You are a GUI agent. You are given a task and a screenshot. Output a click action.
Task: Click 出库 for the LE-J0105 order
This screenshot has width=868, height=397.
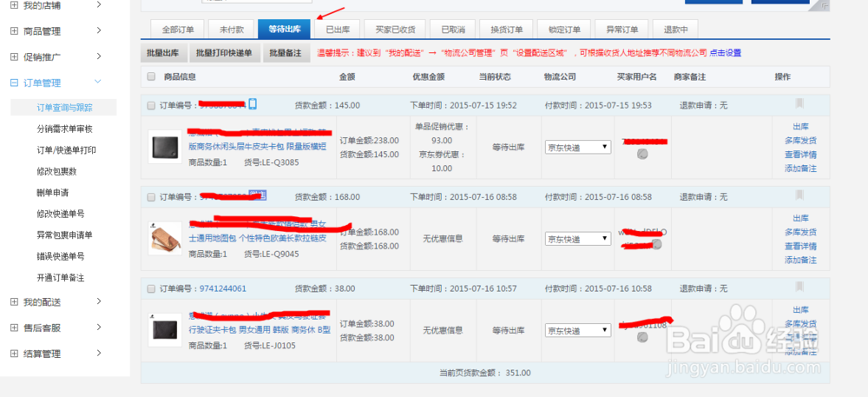[x=800, y=309]
